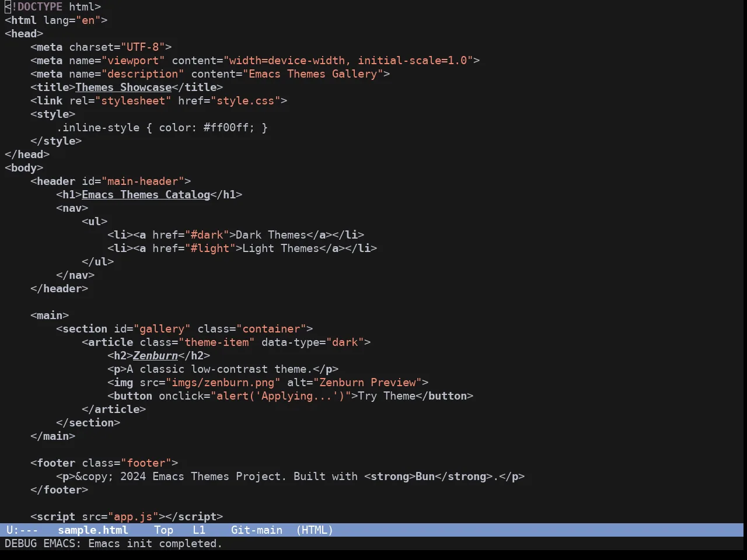Click the bold 'Bun' text inside strong tag
This screenshot has height=560, width=747.
[x=425, y=477]
